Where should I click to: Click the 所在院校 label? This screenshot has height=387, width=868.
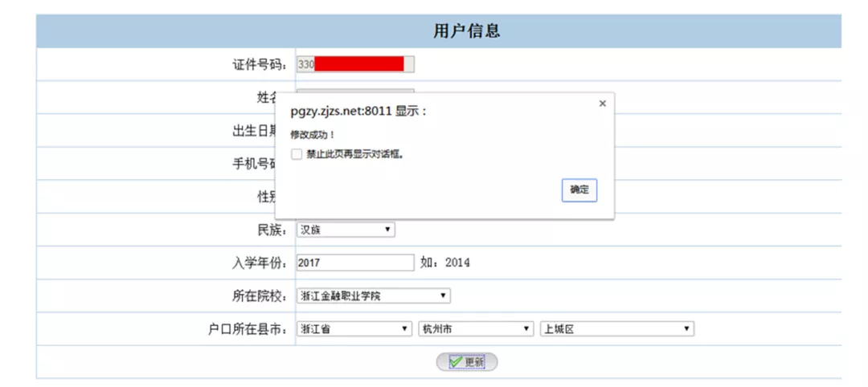(260, 296)
